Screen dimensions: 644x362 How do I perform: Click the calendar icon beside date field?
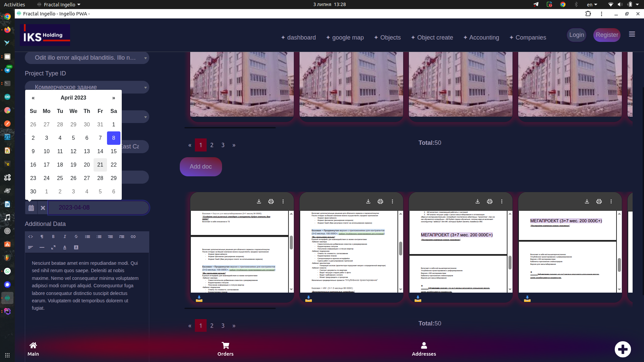tap(31, 208)
